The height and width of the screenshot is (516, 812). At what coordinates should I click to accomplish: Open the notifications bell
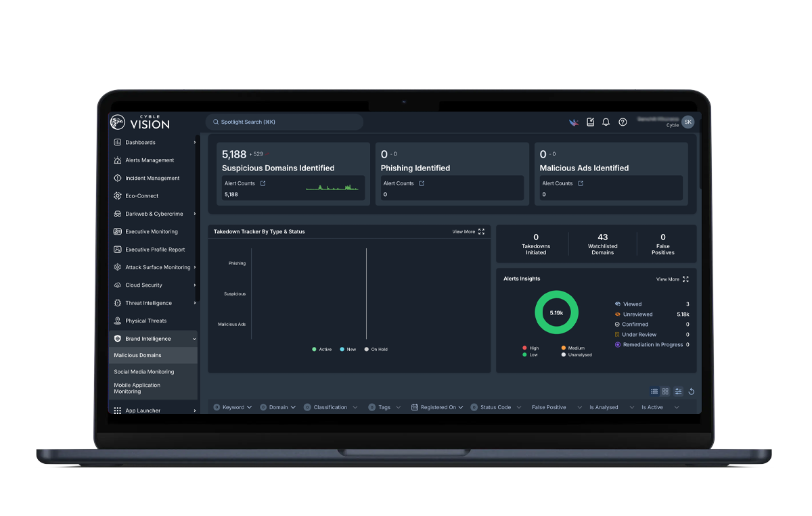tap(606, 122)
